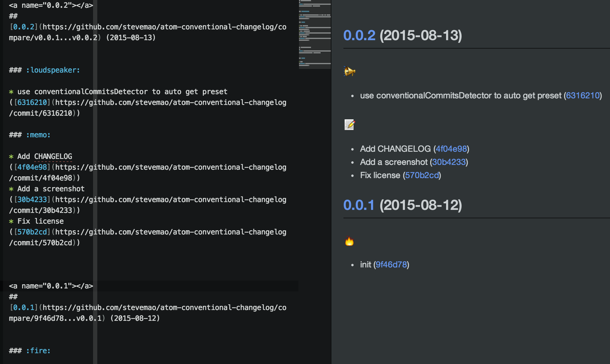Image resolution: width=610 pixels, height=364 pixels.
Task: Open the 0.0.2 version heading link
Action: click(359, 35)
